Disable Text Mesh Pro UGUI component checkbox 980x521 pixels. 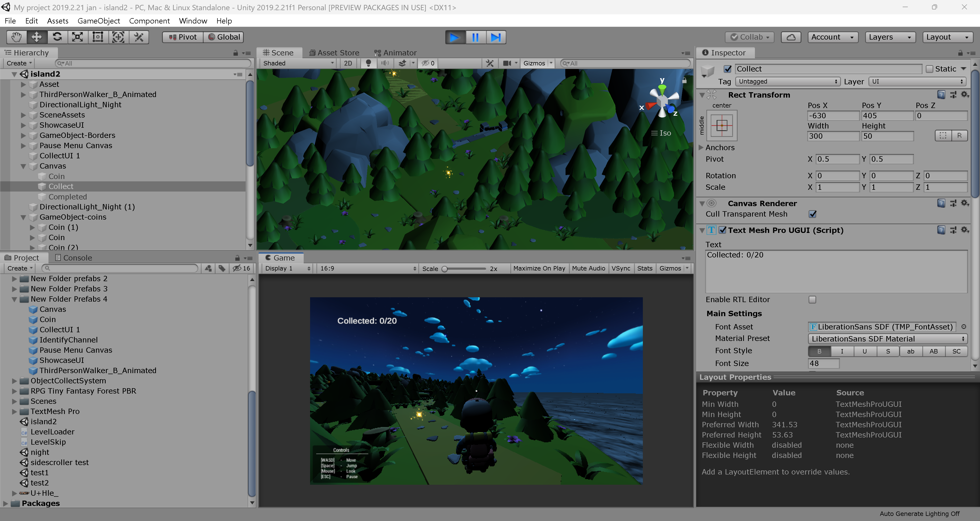click(x=722, y=230)
